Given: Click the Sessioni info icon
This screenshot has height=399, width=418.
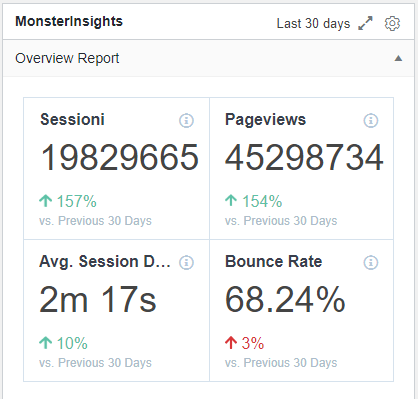Looking at the screenshot, I should click(186, 120).
